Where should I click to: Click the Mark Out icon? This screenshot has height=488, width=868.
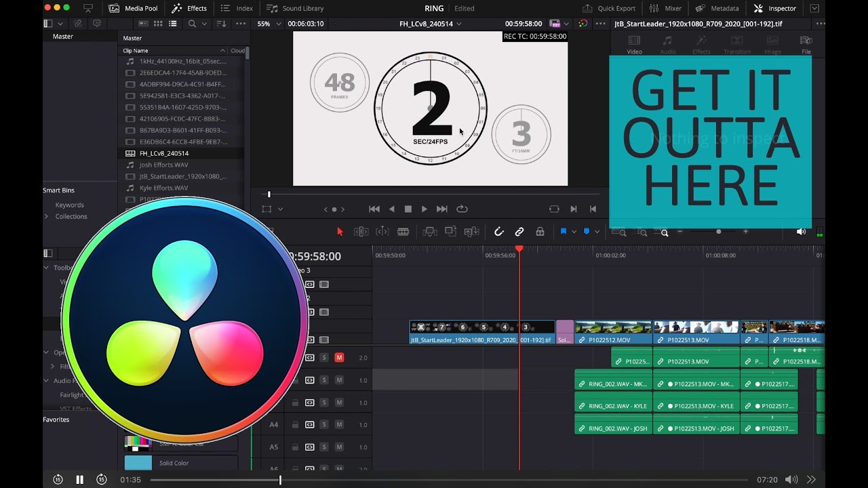pos(593,209)
